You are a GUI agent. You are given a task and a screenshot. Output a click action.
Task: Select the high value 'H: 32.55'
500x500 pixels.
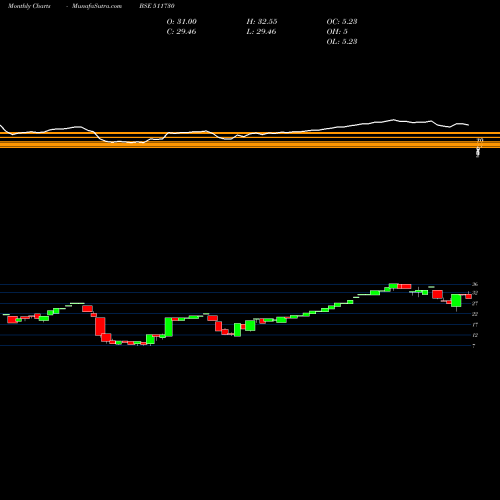pyautogui.click(x=262, y=22)
